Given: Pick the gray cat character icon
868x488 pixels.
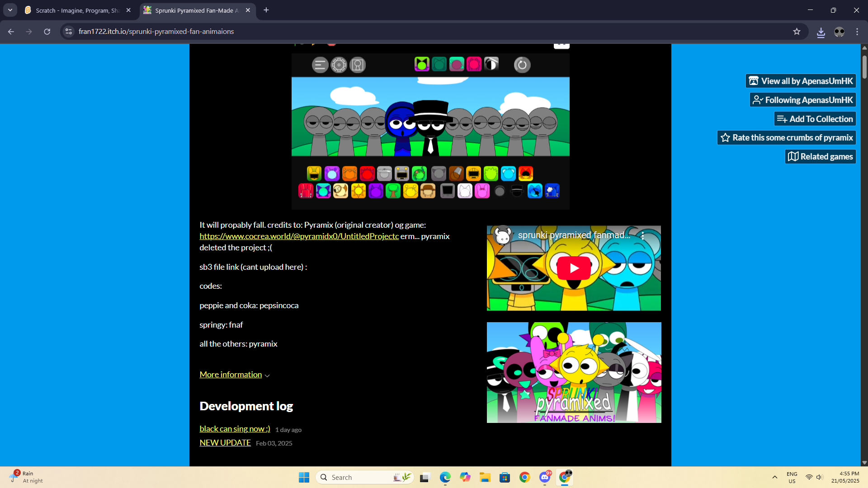Looking at the screenshot, I should [439, 174].
